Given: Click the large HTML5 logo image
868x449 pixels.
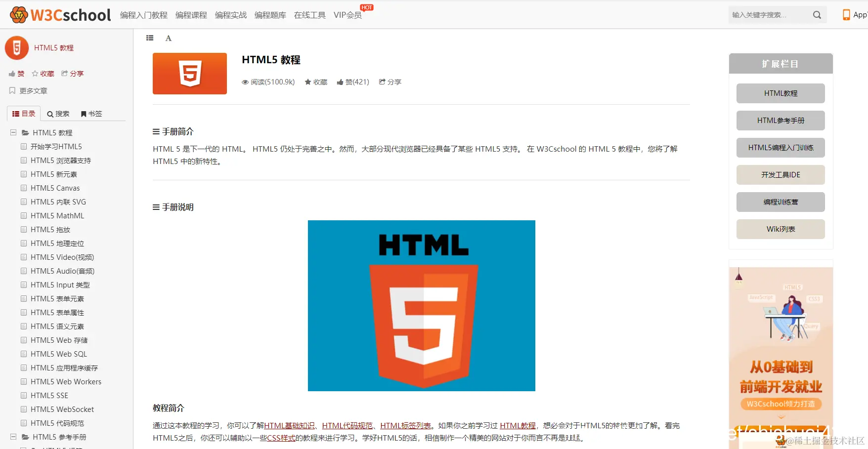Looking at the screenshot, I should coord(422,306).
